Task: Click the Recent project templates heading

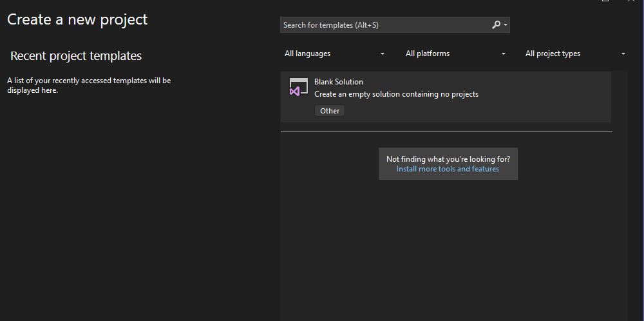Action: (76, 56)
